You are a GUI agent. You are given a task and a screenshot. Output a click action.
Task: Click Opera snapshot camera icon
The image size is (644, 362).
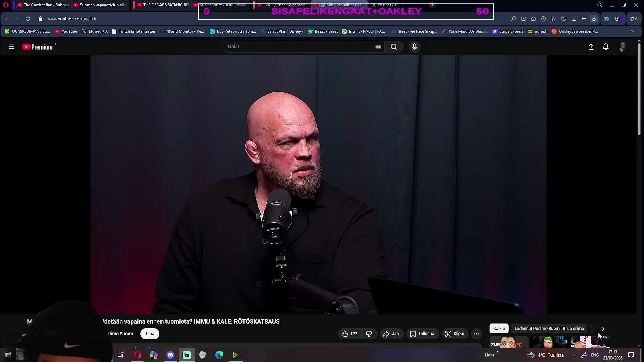tap(533, 19)
